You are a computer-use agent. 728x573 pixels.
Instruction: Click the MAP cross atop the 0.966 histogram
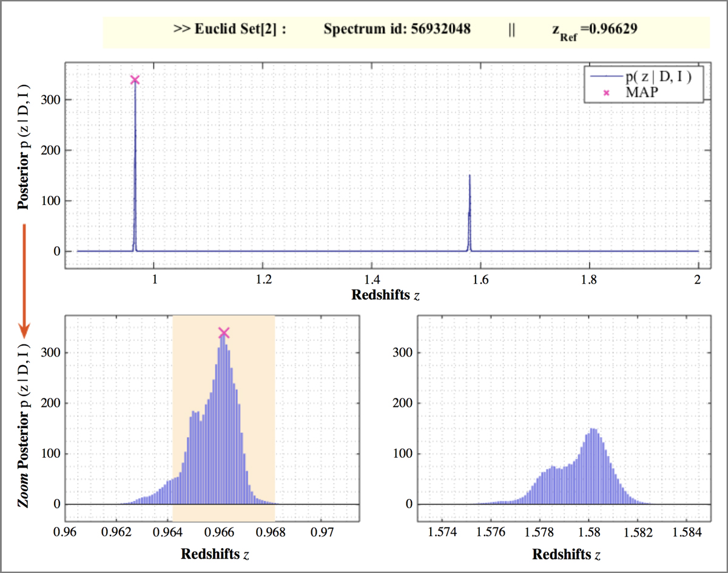pyautogui.click(x=224, y=332)
